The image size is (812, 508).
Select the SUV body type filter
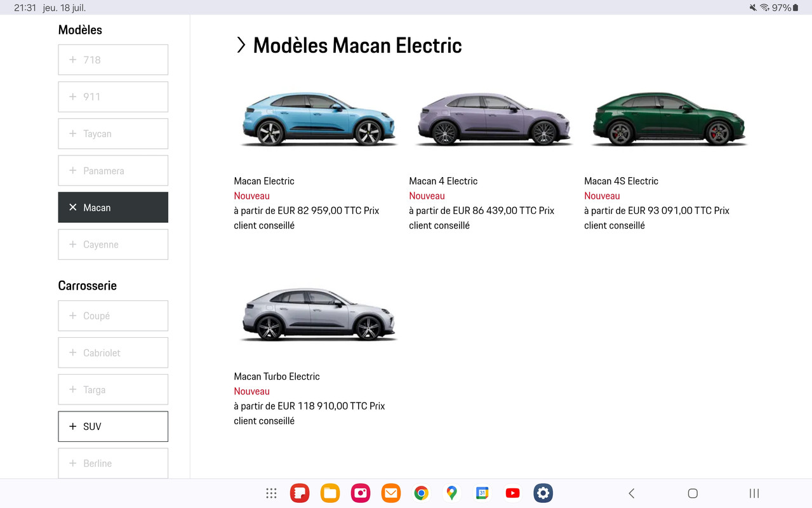(113, 427)
